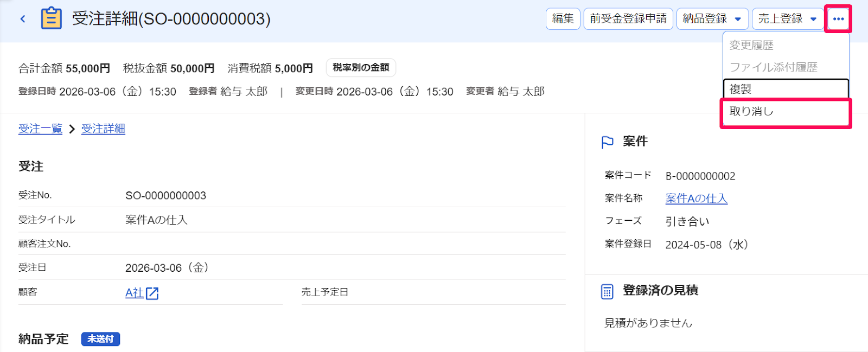Click the 売上登録 button label
This screenshot has width=868, height=352.
780,19
